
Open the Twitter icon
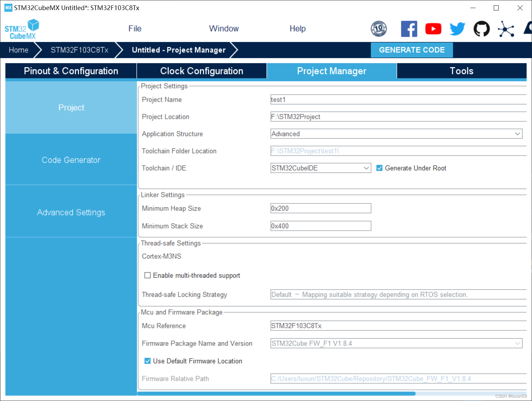click(457, 29)
